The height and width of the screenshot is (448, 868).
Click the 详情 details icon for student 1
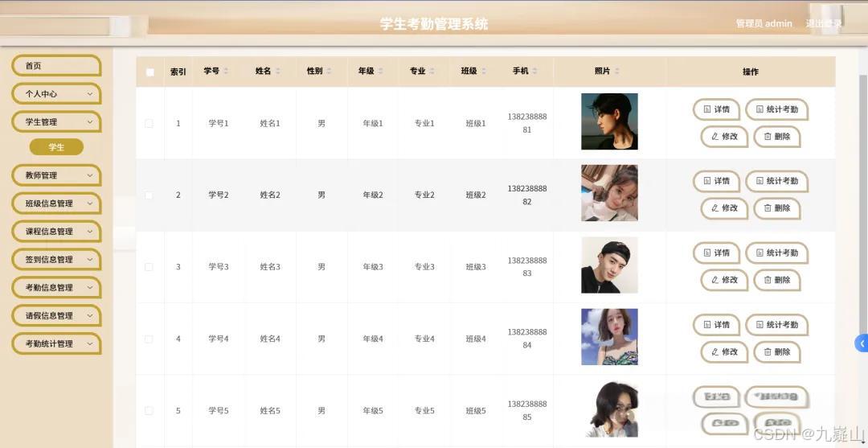707,109
